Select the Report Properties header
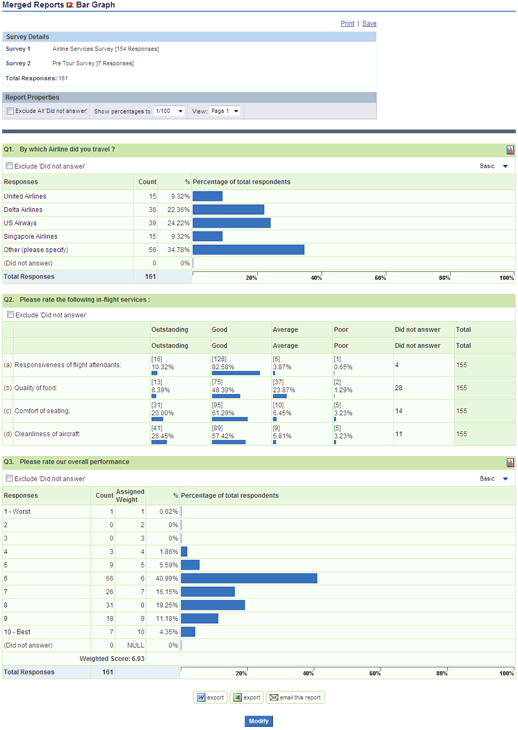Screen dimensions: 518x730 [189, 97]
